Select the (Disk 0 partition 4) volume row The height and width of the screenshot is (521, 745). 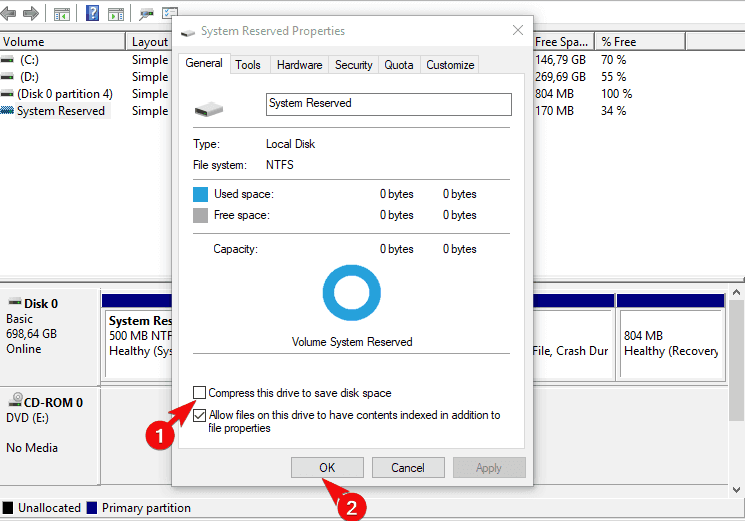(65, 94)
